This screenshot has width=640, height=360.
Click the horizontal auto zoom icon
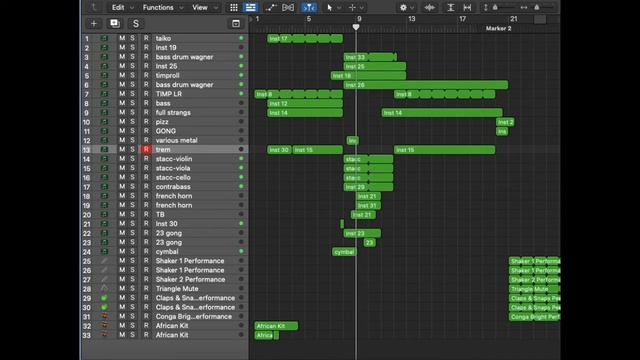click(467, 7)
